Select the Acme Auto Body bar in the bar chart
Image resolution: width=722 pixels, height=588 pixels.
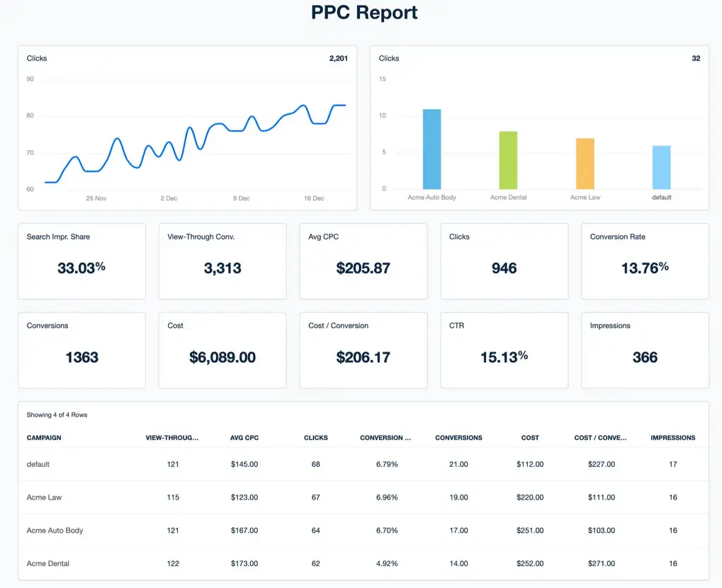(431, 149)
